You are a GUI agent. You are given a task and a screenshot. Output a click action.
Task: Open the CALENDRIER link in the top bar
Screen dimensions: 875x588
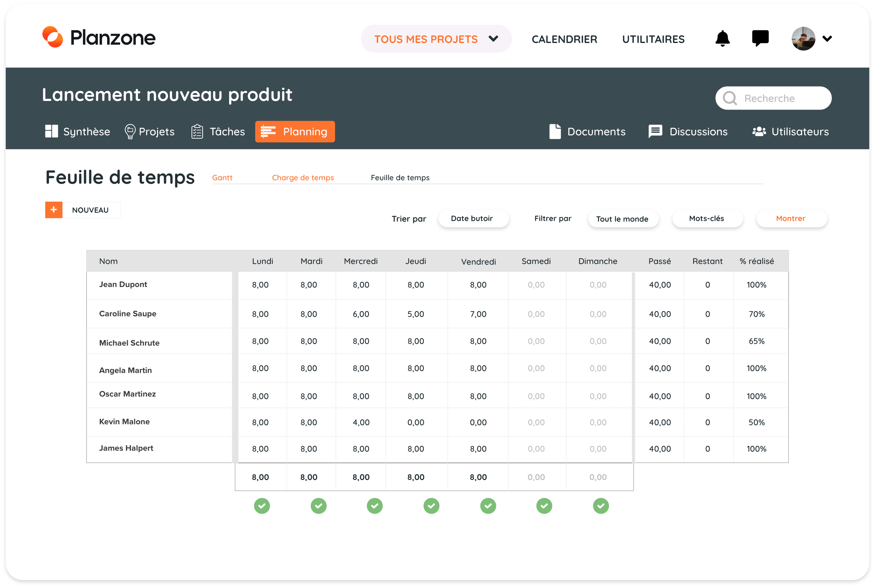click(x=564, y=39)
